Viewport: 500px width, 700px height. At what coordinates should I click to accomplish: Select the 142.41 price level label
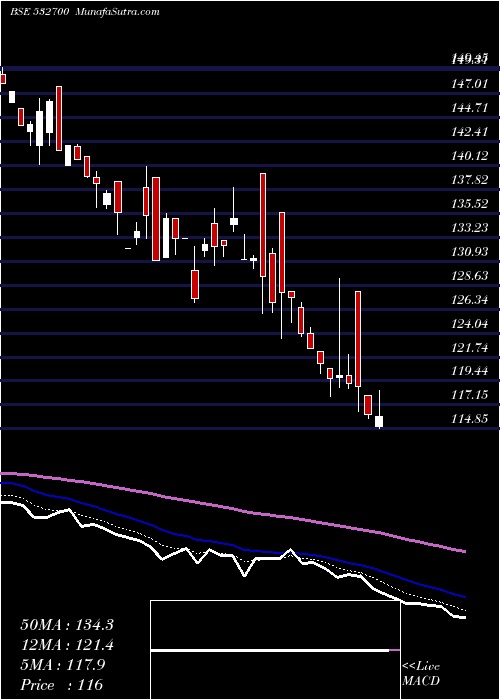469,132
